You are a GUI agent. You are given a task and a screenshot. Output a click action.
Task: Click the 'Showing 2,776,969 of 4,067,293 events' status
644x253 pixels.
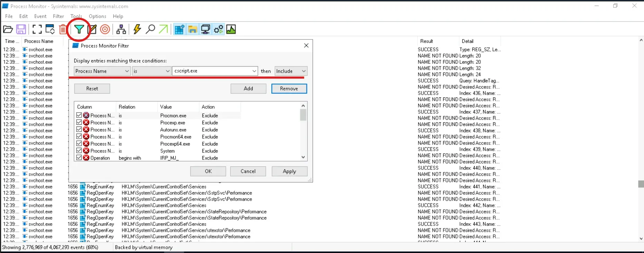click(x=50, y=247)
